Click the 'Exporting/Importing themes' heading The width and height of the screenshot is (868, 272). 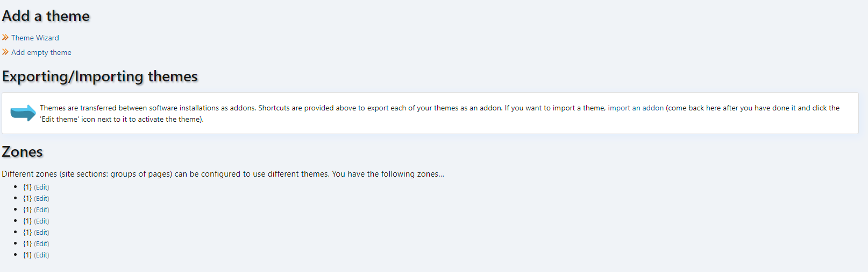100,76
